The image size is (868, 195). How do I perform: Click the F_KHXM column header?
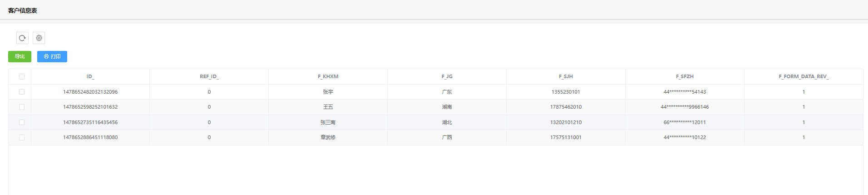pos(328,76)
